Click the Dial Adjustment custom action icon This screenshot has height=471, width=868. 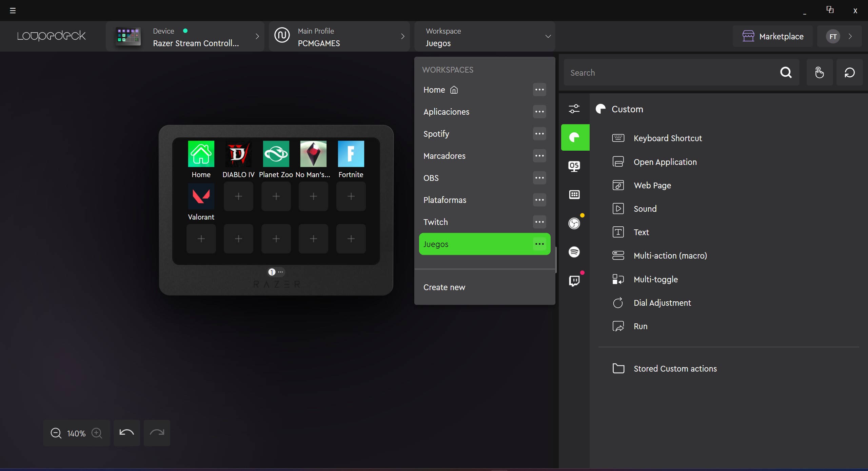pos(618,303)
